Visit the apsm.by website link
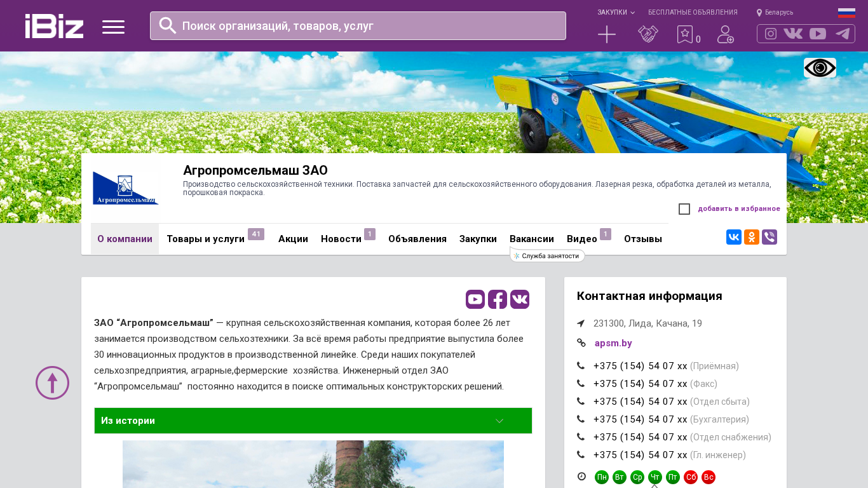Image resolution: width=868 pixels, height=488 pixels. point(613,343)
